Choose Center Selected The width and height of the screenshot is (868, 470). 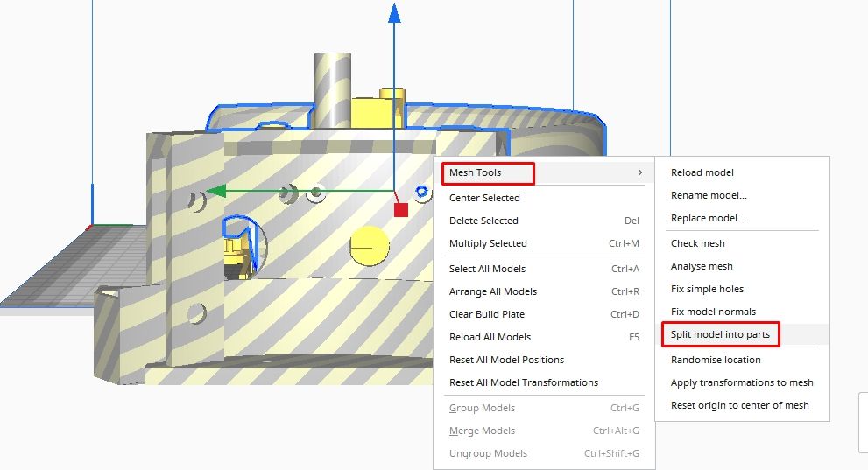point(544,198)
